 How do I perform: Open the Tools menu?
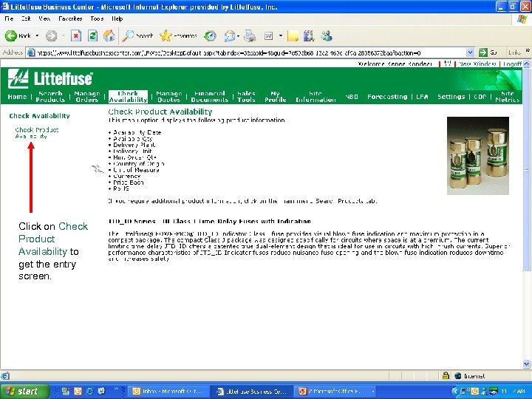(x=97, y=18)
